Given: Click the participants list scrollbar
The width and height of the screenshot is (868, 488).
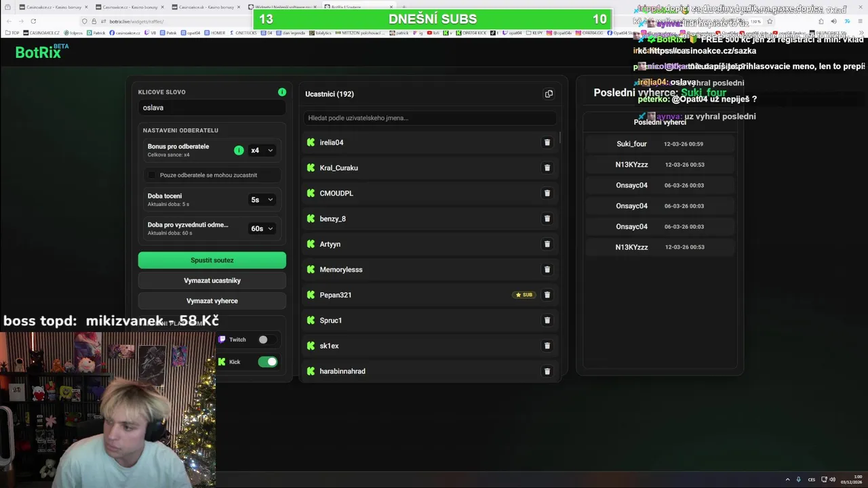Looking at the screenshot, I should [x=559, y=138].
